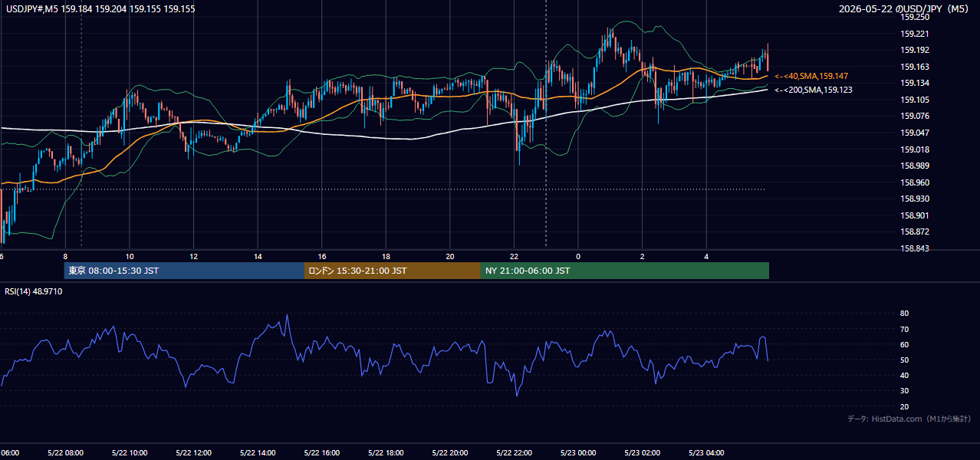Click price axis label 159.192
The width and height of the screenshot is (980, 460).
(915, 50)
